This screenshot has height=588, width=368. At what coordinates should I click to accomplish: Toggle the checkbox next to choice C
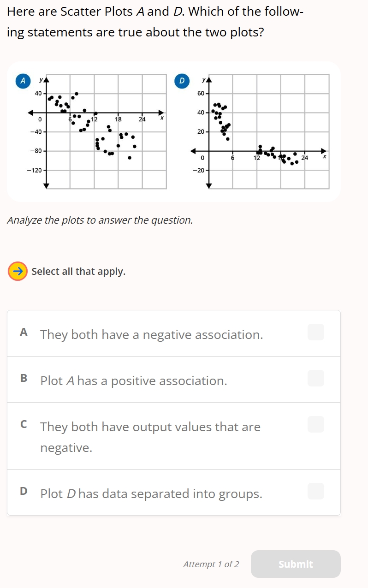point(316,424)
